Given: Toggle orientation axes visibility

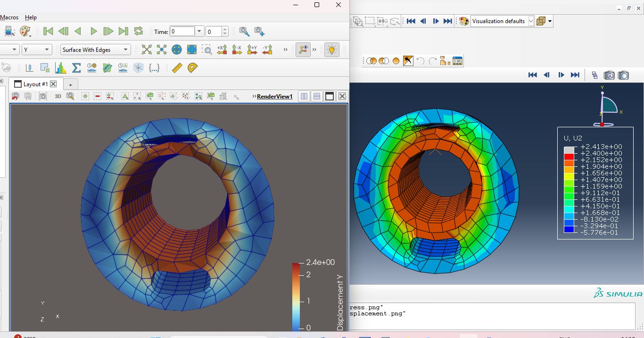Looking at the screenshot, I should 303,49.
